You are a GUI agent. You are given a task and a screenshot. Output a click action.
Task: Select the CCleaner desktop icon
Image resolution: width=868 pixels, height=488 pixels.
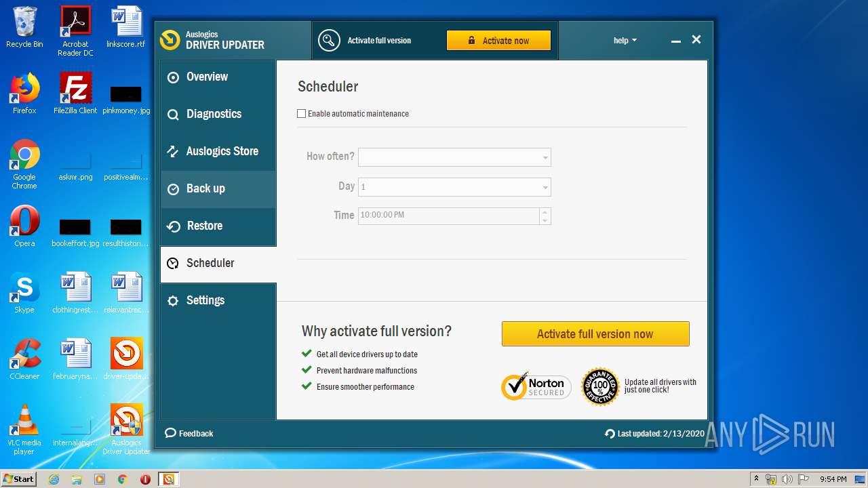click(x=24, y=359)
